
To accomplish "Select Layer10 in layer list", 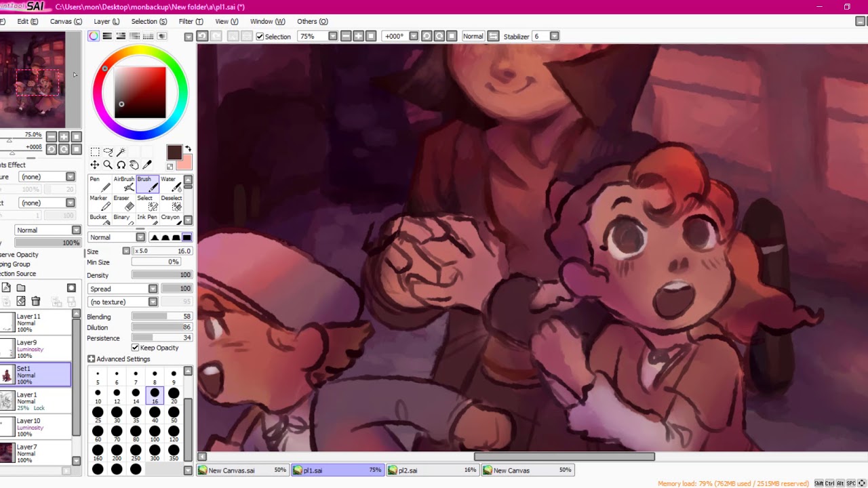I will pyautogui.click(x=36, y=427).
